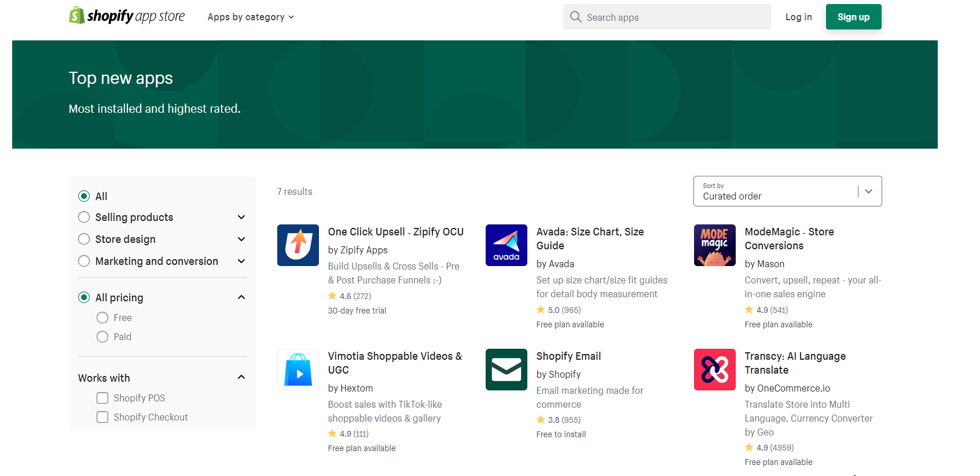Viewport: 980px width, 476px height.
Task: Click 'by Zipify Apps' developer text
Action: 358,250
